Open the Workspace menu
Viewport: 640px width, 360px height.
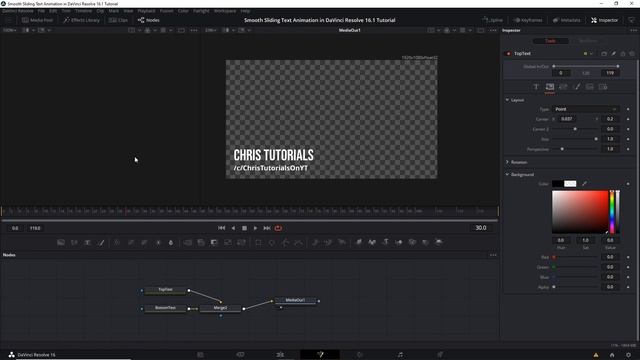pyautogui.click(x=225, y=11)
